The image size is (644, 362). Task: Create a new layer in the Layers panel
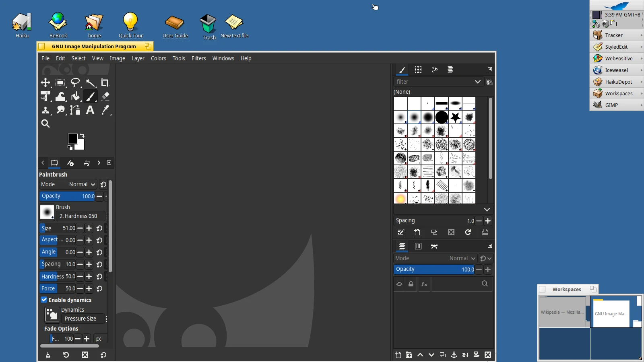398,355
